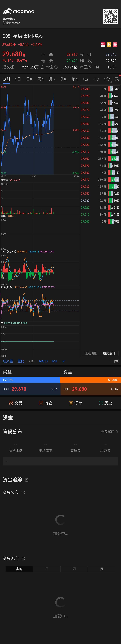Image resolution: width=121 pixels, height=644 pixels.
Task: Toggle the 成交量 indicator
Action: pos(8,361)
